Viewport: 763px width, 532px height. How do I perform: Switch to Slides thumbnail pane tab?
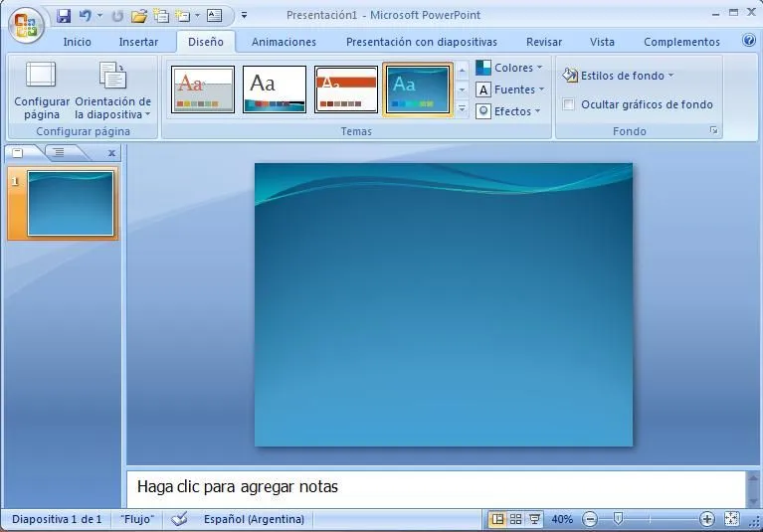[18, 153]
